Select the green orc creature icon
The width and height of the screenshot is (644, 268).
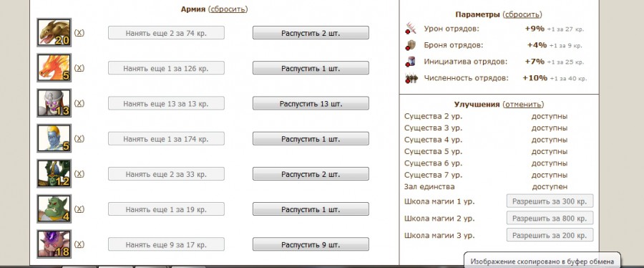click(x=54, y=209)
